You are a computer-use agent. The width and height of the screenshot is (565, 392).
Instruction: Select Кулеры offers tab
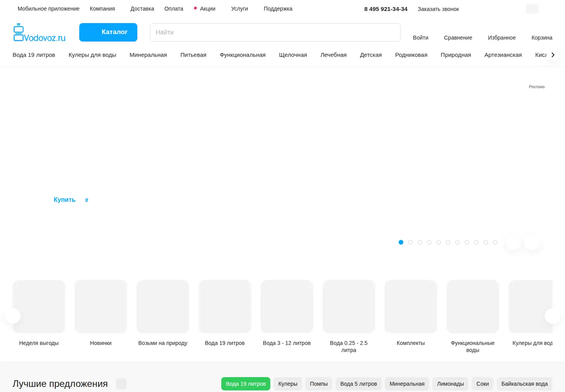coord(288,384)
